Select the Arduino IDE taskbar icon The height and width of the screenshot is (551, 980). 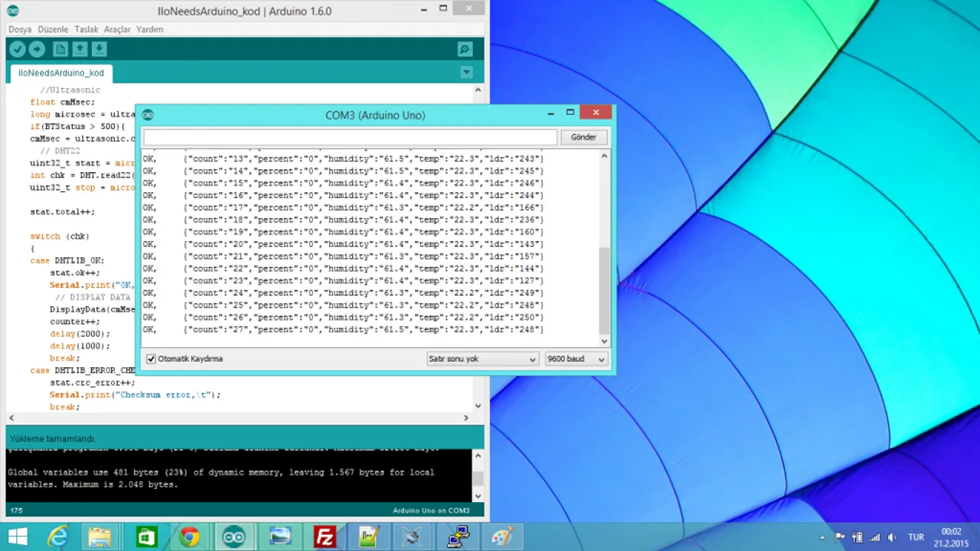pyautogui.click(x=234, y=536)
